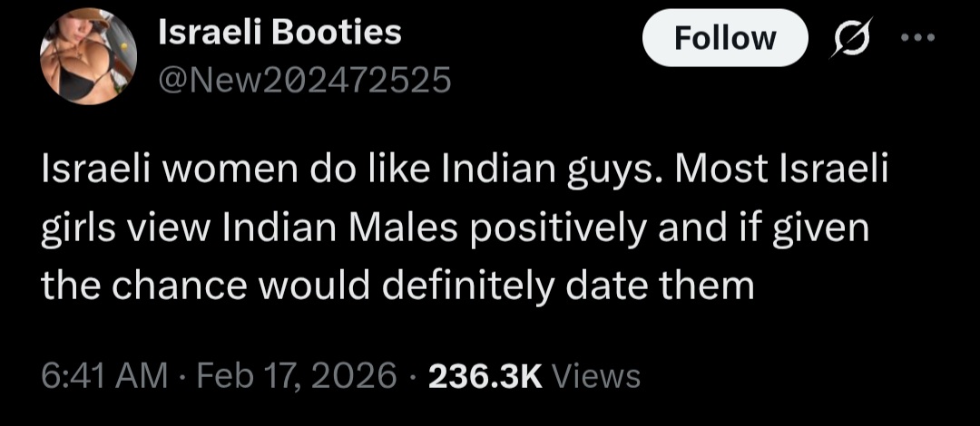980x426 pixels.
Task: Open the Grok slashed-circle icon
Action: [x=849, y=38]
